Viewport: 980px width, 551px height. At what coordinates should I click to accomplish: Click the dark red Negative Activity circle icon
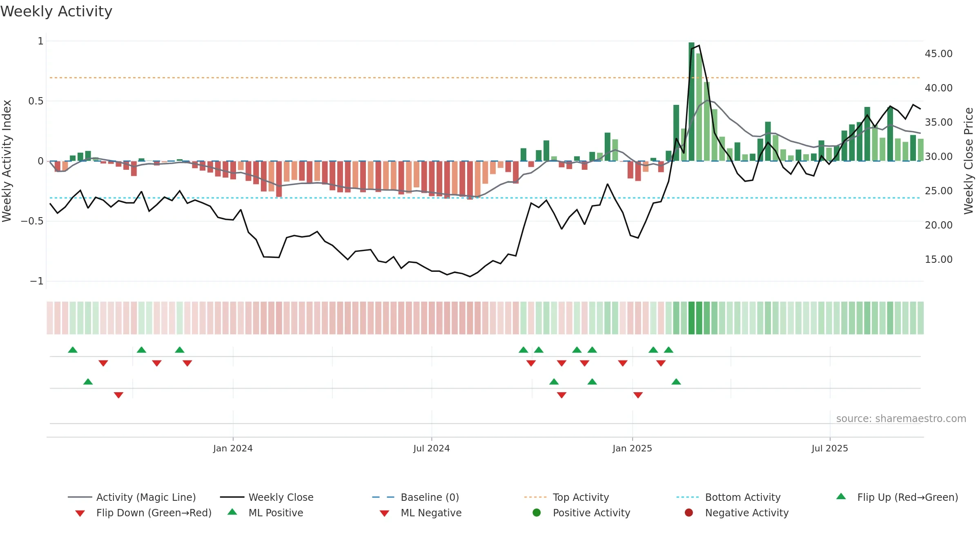[689, 513]
